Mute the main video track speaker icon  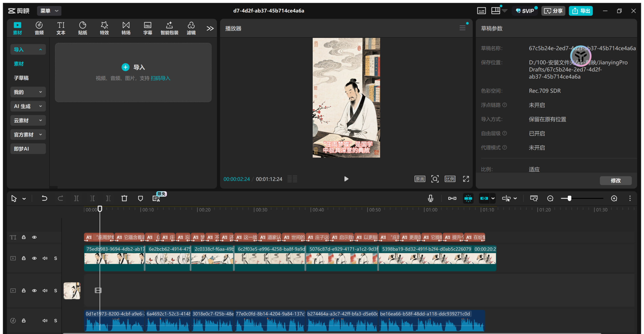coord(45,258)
